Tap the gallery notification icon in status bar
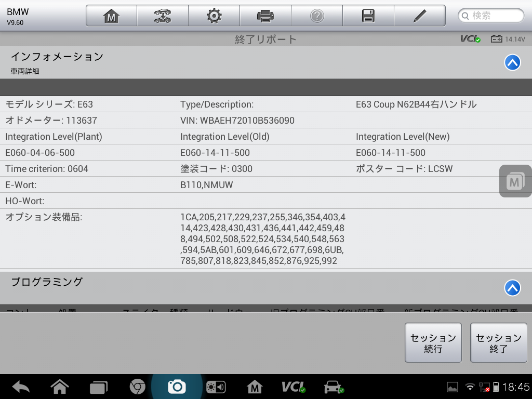Image resolution: width=532 pixels, height=399 pixels. [453, 387]
